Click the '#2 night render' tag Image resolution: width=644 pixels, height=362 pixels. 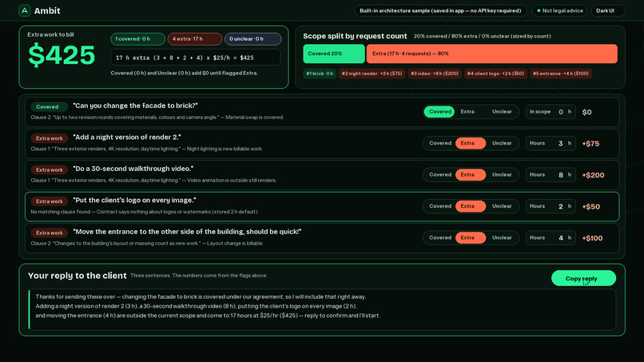coord(372,74)
